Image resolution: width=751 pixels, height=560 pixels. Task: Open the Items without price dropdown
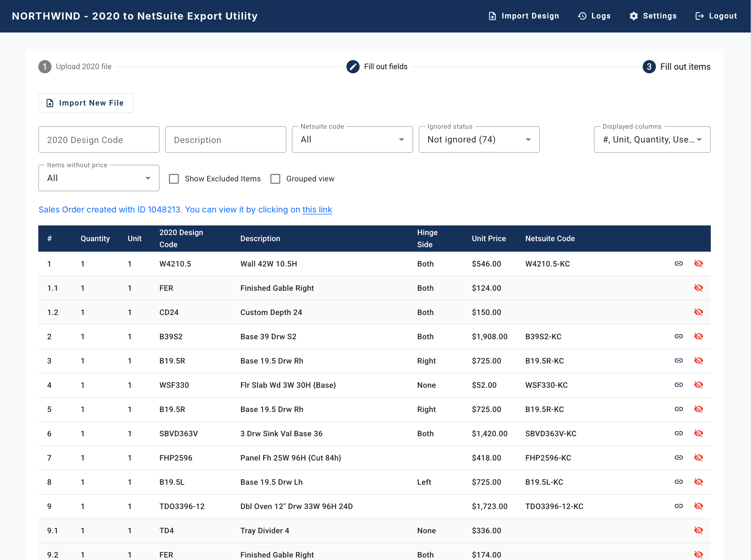click(99, 178)
